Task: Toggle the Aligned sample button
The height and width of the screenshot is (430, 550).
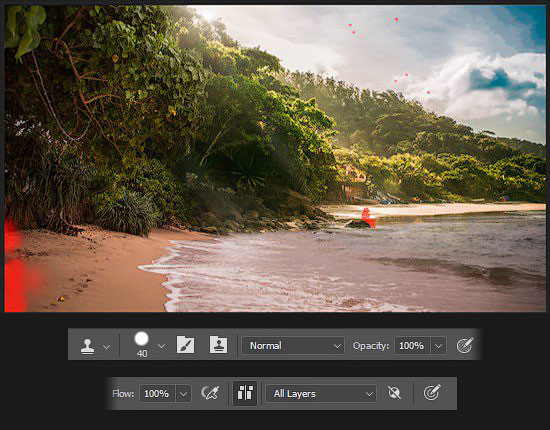Action: (245, 393)
